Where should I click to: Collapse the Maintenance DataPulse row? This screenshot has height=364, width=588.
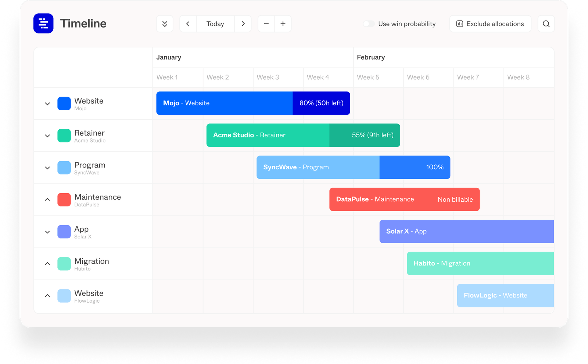[x=47, y=199]
